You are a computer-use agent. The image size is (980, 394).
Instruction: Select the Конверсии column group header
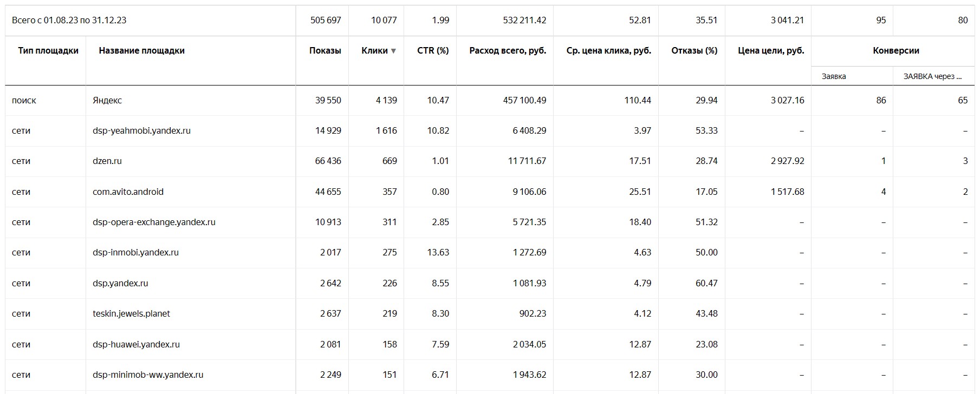(x=896, y=50)
